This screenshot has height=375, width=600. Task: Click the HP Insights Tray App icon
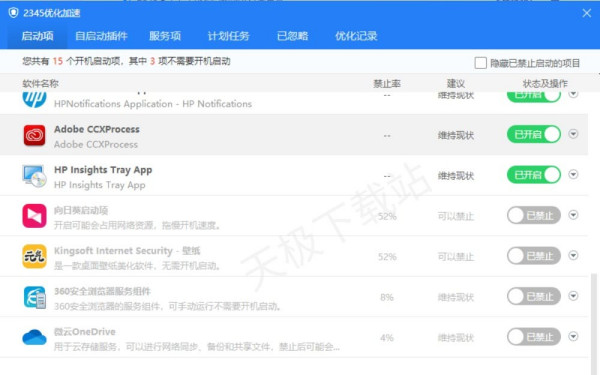pyautogui.click(x=34, y=176)
